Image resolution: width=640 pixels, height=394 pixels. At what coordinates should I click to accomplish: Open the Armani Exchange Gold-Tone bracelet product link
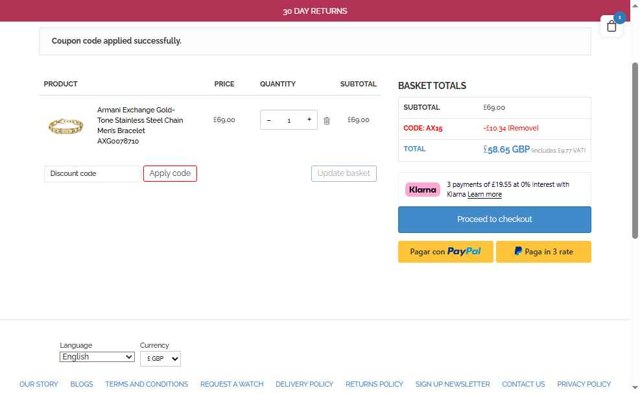point(140,125)
